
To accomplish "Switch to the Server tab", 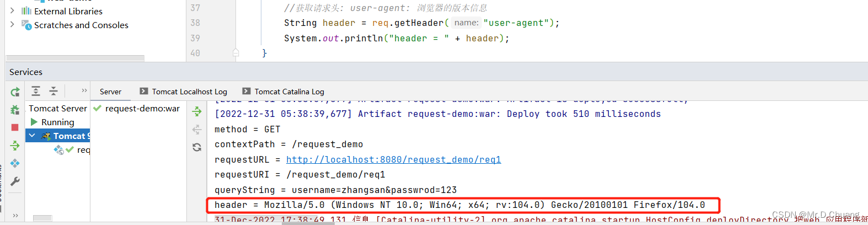I will click(x=110, y=92).
